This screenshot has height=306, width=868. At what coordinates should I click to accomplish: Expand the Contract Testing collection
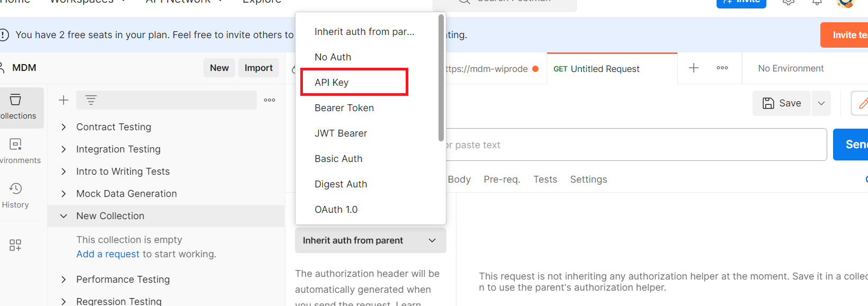click(x=64, y=127)
